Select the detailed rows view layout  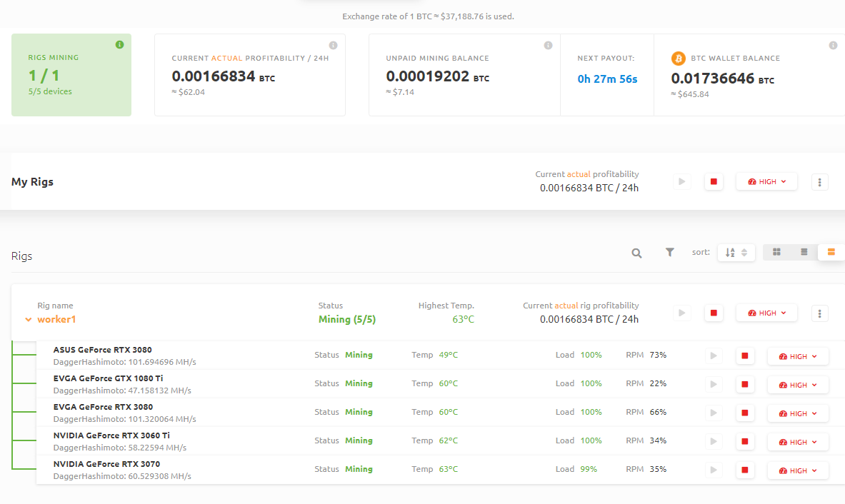(831, 252)
